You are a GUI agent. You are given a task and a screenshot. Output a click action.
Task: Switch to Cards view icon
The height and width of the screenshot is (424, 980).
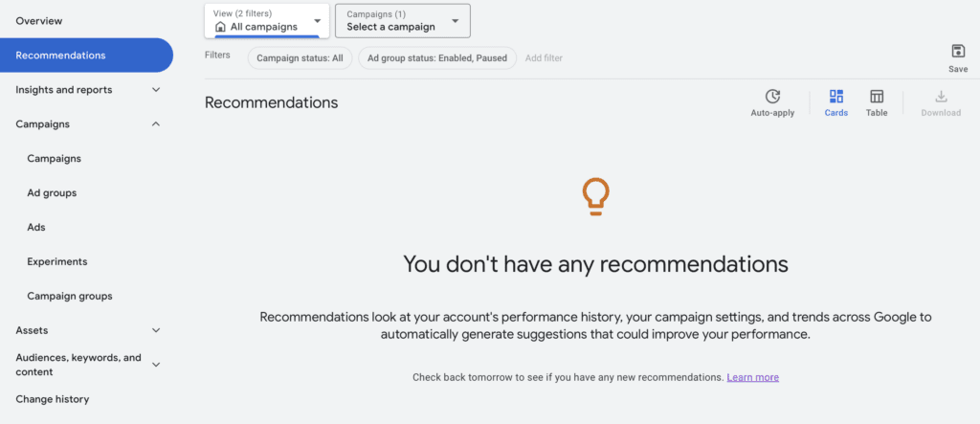[x=836, y=97]
